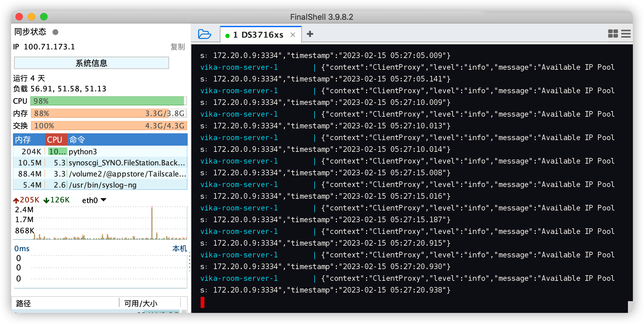Click the IP 100.71.173.1 text
The width and height of the screenshot is (644, 324).
click(x=44, y=47)
